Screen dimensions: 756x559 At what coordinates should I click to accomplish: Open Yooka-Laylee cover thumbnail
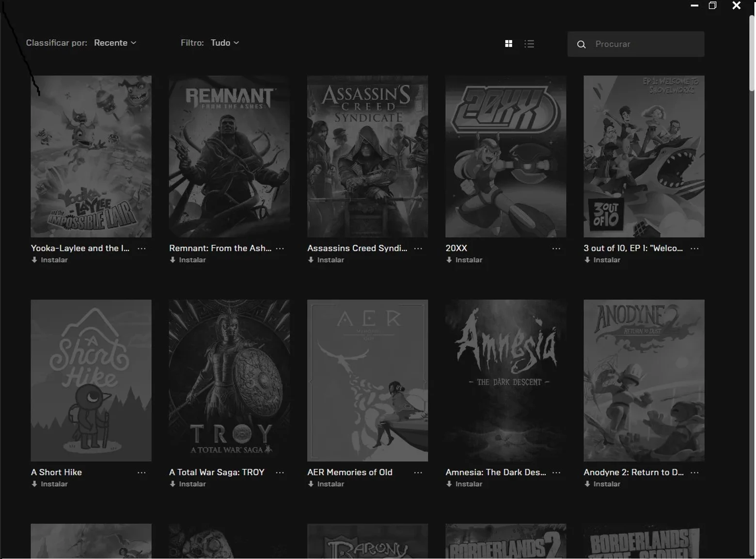[91, 156]
